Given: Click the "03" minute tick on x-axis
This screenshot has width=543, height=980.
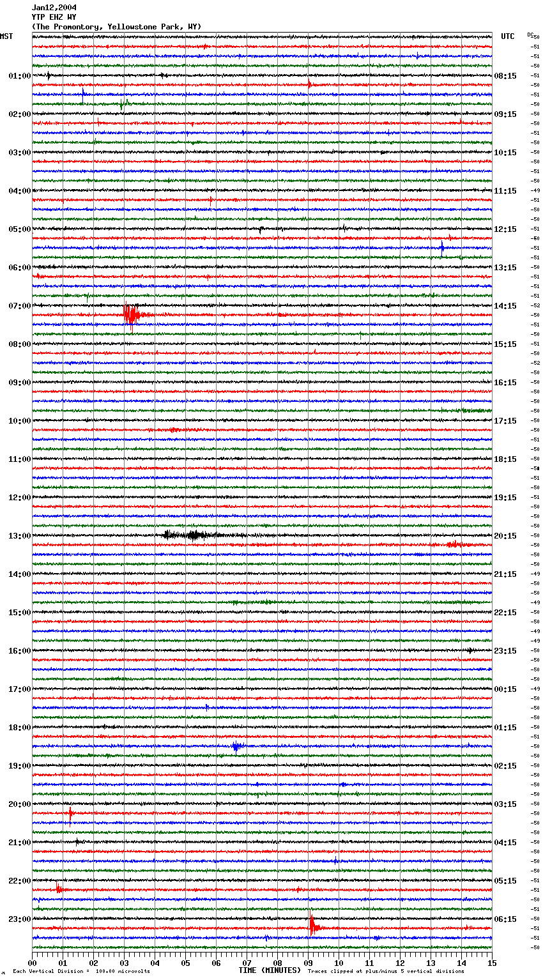Looking at the screenshot, I should (x=124, y=963).
